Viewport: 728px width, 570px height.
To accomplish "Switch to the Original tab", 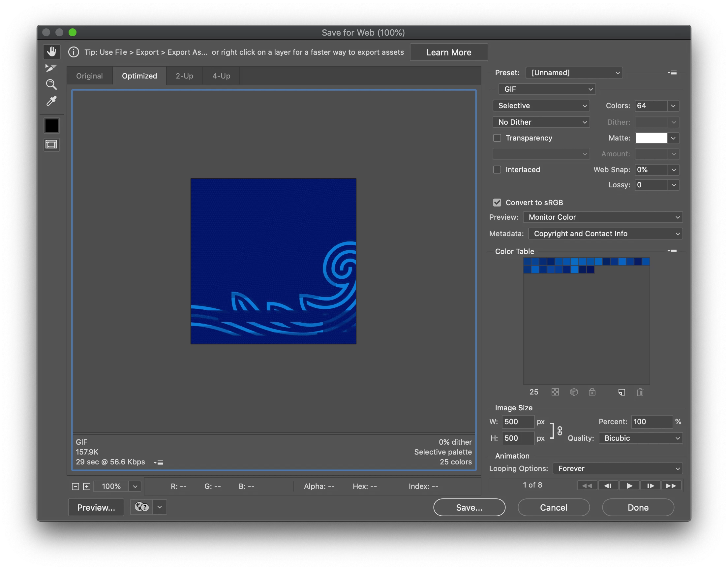I will (89, 76).
